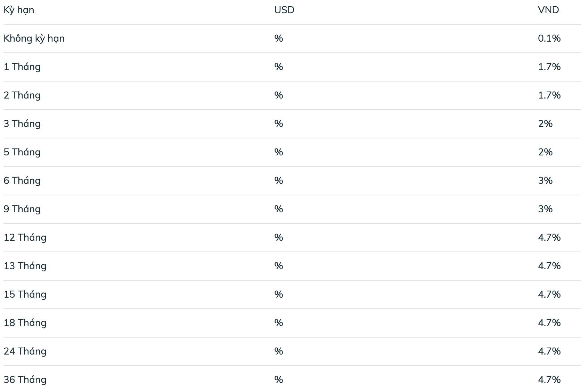This screenshot has height=392, width=581.
Task: Click the 36 Tháng term label
Action: tap(25, 380)
